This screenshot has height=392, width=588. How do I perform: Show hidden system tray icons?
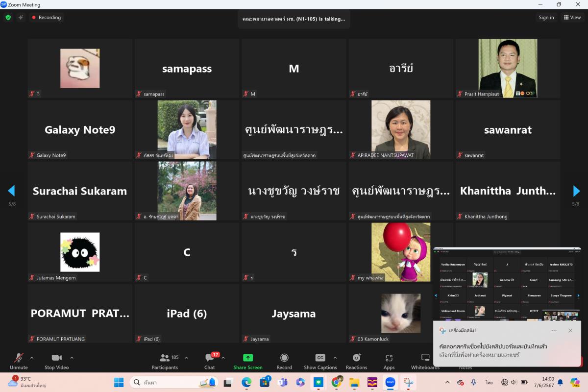tap(447, 382)
